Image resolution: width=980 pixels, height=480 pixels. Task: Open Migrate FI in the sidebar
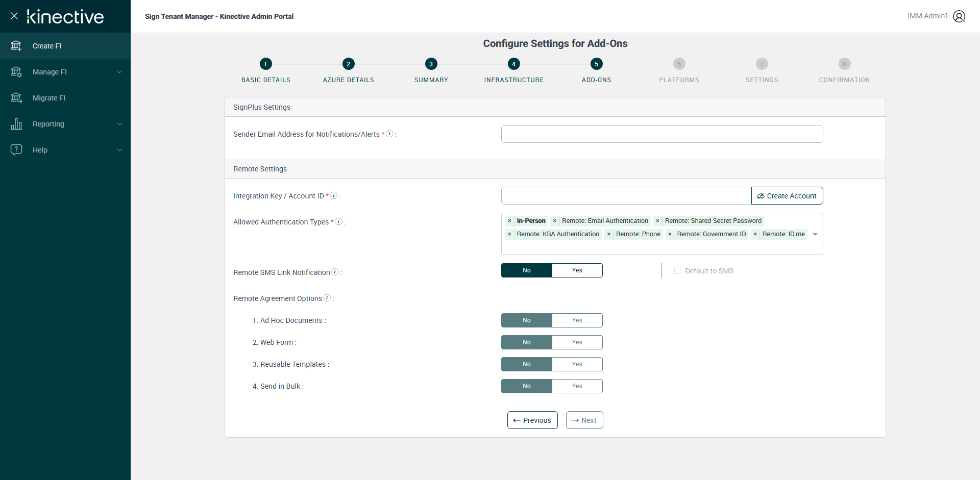click(x=65, y=98)
